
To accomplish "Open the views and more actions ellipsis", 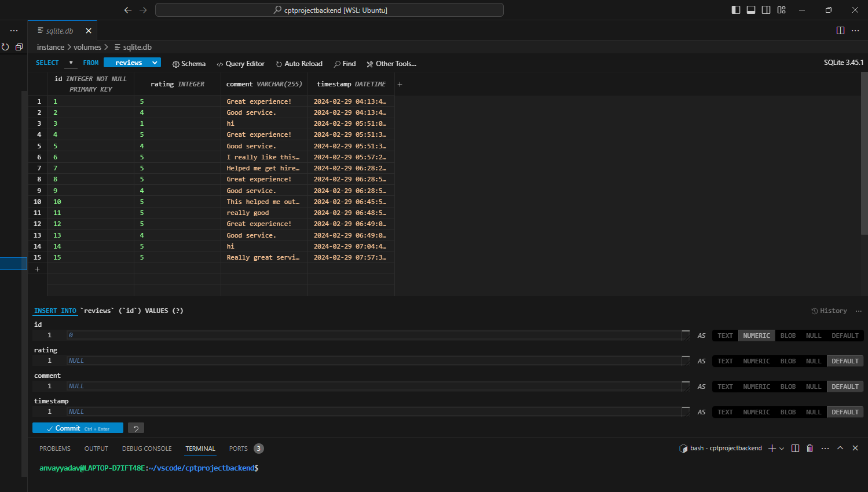I will (14, 31).
